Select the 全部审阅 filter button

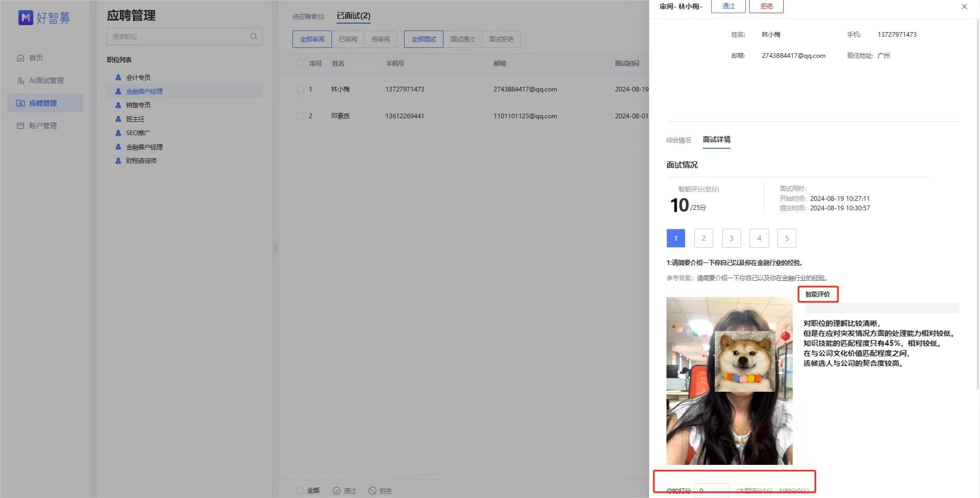coord(311,39)
